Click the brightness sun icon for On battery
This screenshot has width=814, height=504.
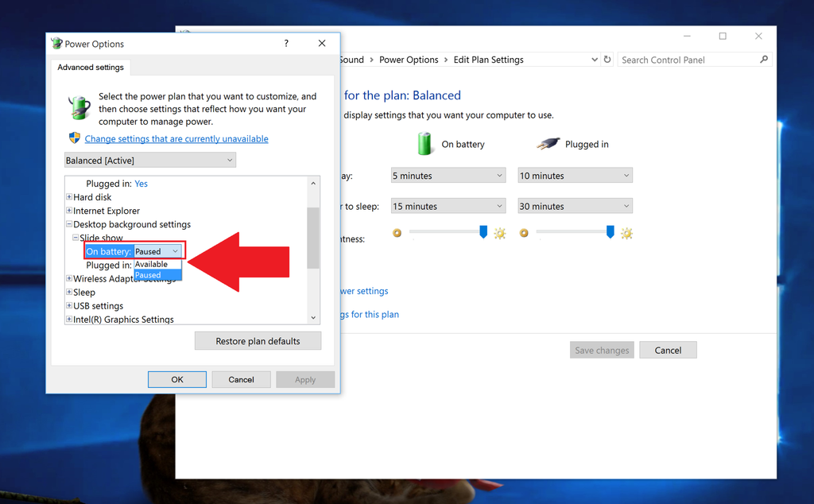pos(498,234)
